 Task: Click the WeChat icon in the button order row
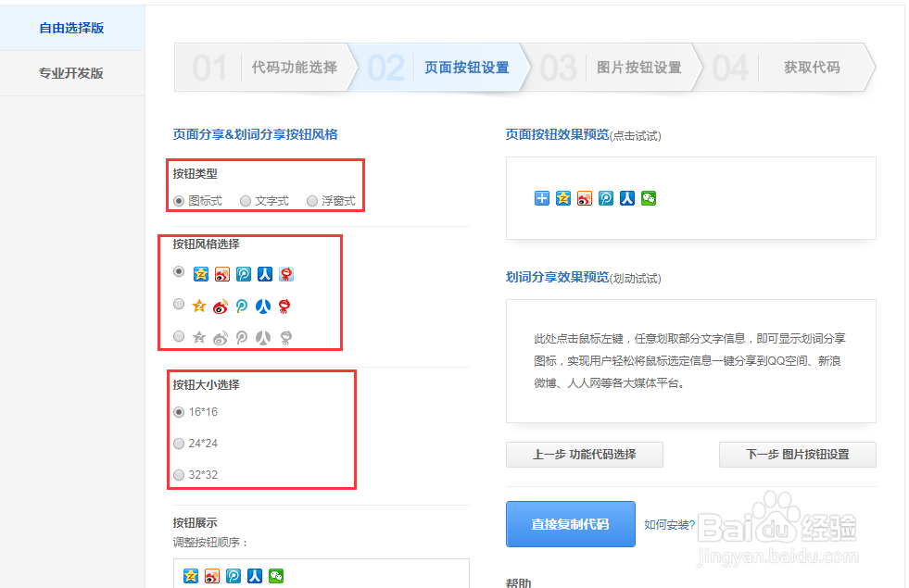[276, 575]
